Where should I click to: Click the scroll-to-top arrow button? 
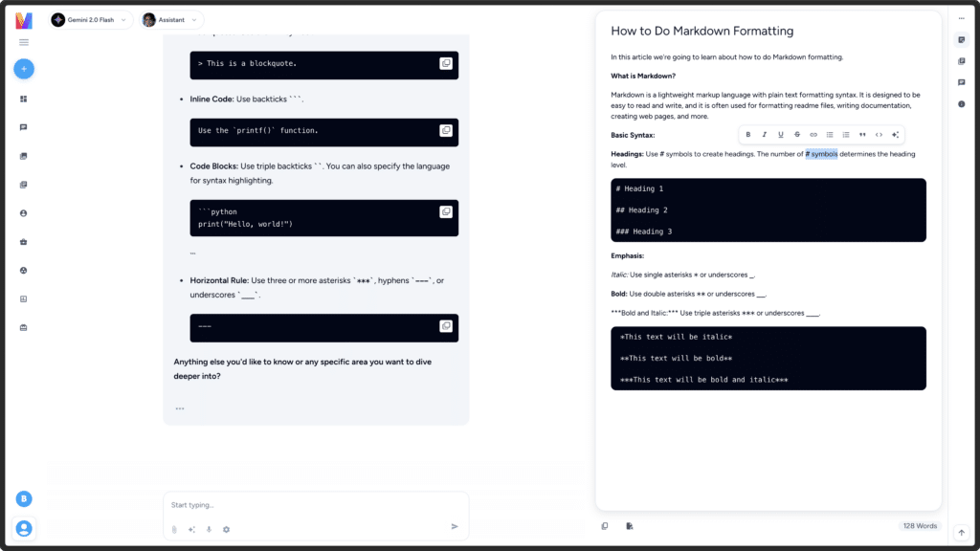961,533
